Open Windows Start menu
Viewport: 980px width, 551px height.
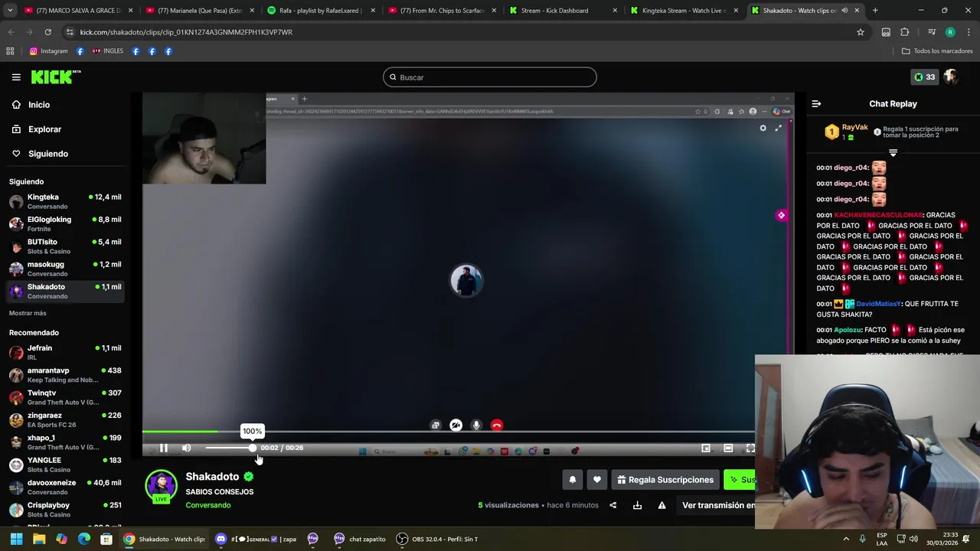[x=16, y=539]
